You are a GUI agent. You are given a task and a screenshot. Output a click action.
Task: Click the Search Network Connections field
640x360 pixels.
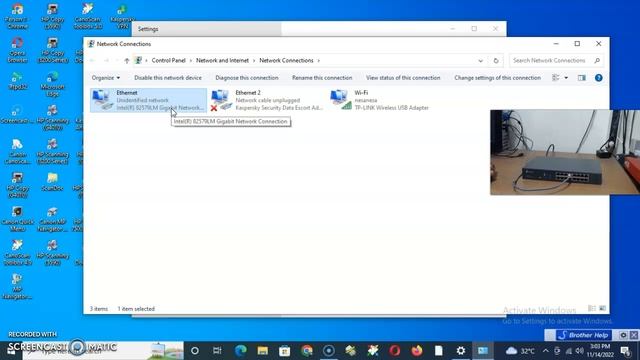click(x=557, y=60)
